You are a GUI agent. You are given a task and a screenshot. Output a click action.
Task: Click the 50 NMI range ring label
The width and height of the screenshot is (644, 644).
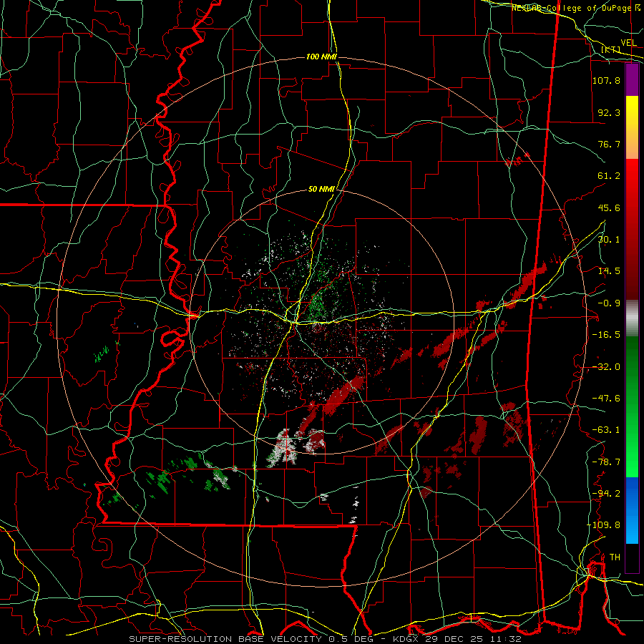[x=321, y=190]
